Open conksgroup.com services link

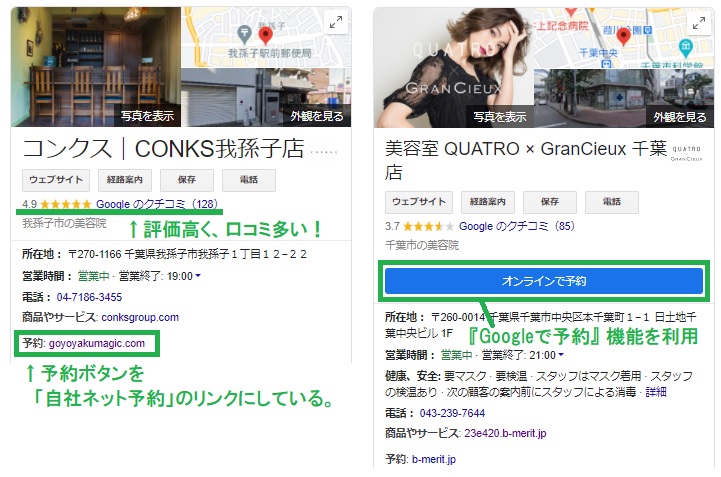pos(140,317)
